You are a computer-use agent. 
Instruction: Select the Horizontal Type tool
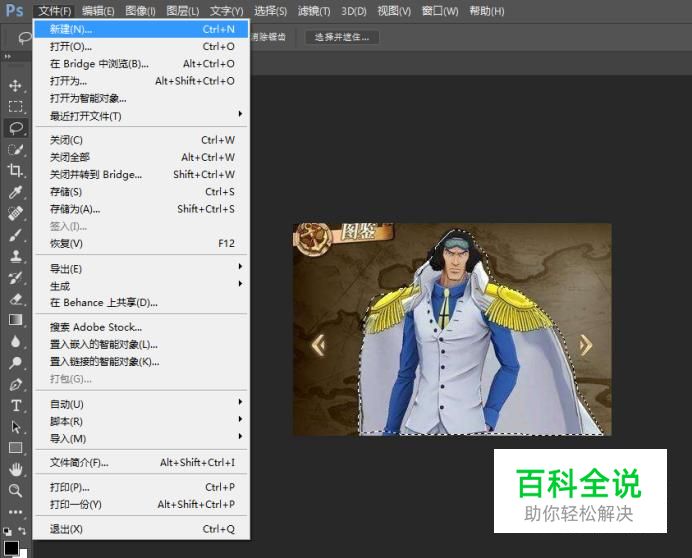click(15, 405)
